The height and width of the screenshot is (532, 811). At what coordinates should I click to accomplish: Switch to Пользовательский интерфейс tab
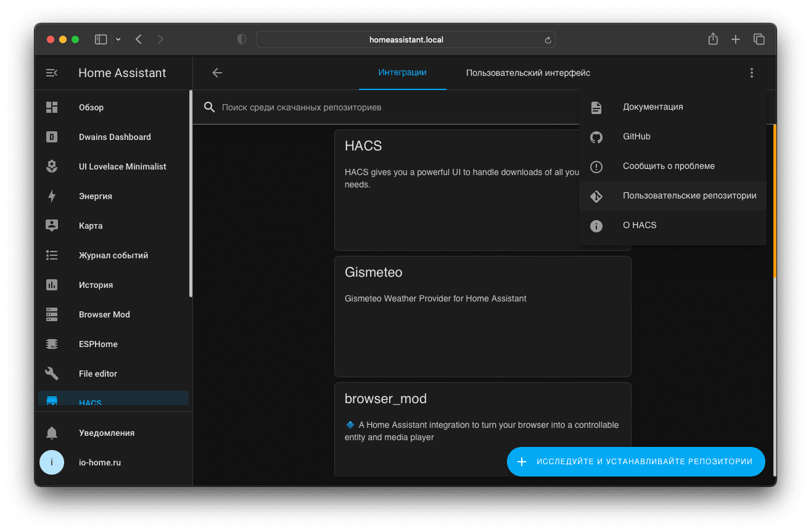pyautogui.click(x=528, y=73)
